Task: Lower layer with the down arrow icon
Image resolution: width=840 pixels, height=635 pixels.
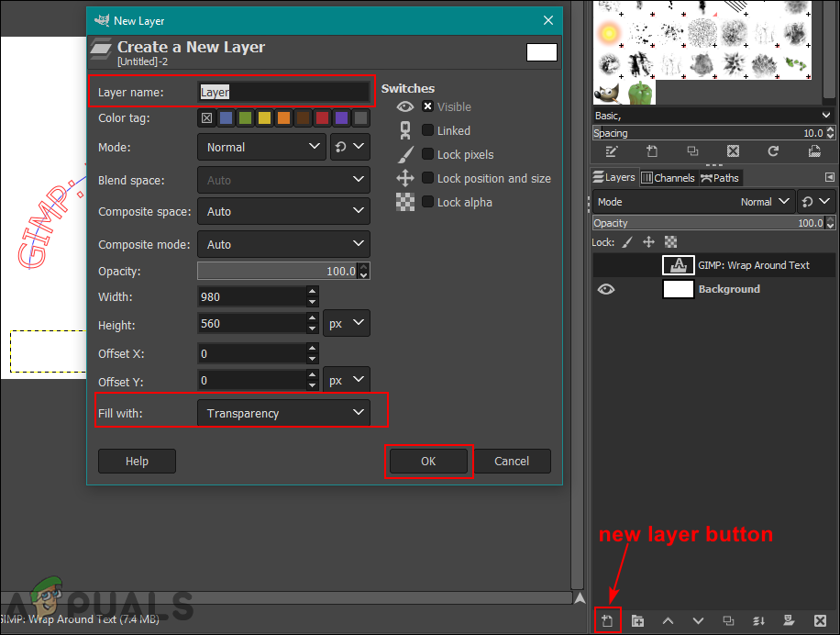Action: (698, 620)
